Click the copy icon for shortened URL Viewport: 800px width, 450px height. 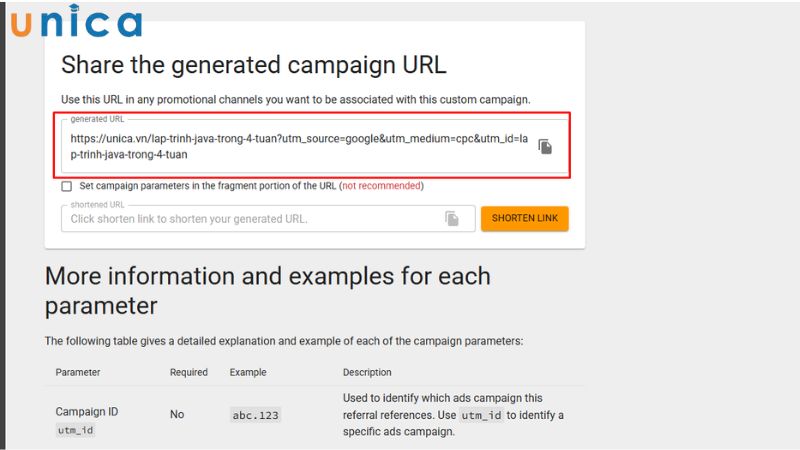point(452,218)
